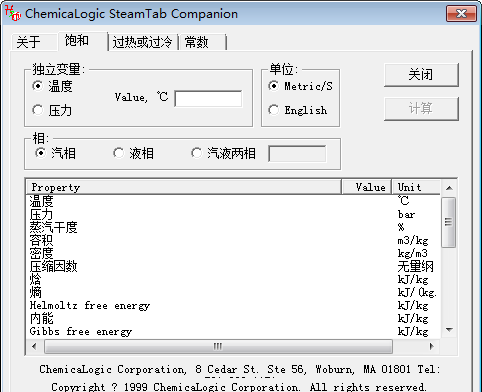Select the 内能 property row

click(x=233, y=319)
